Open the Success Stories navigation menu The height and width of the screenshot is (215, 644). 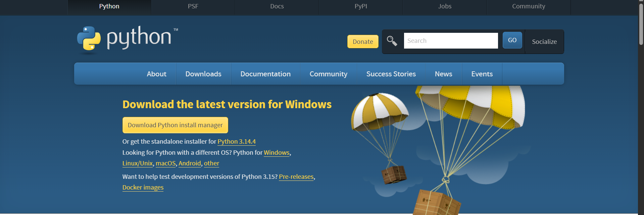(391, 74)
